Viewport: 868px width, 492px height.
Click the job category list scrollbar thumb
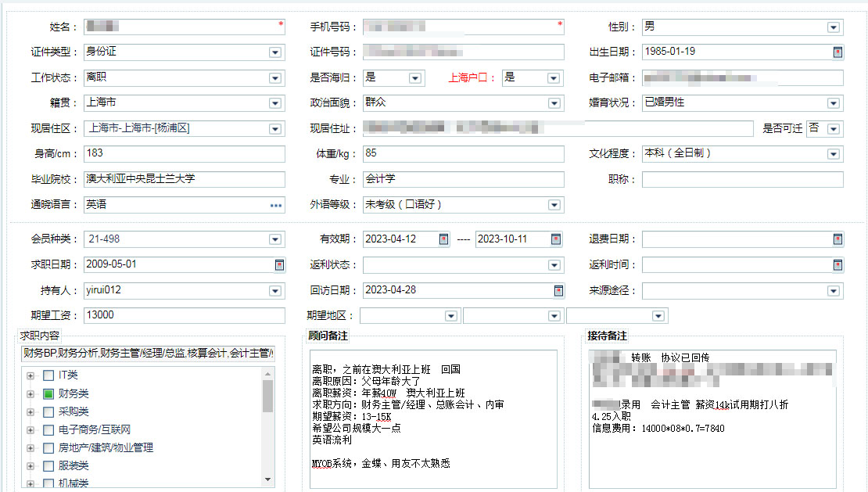click(268, 397)
